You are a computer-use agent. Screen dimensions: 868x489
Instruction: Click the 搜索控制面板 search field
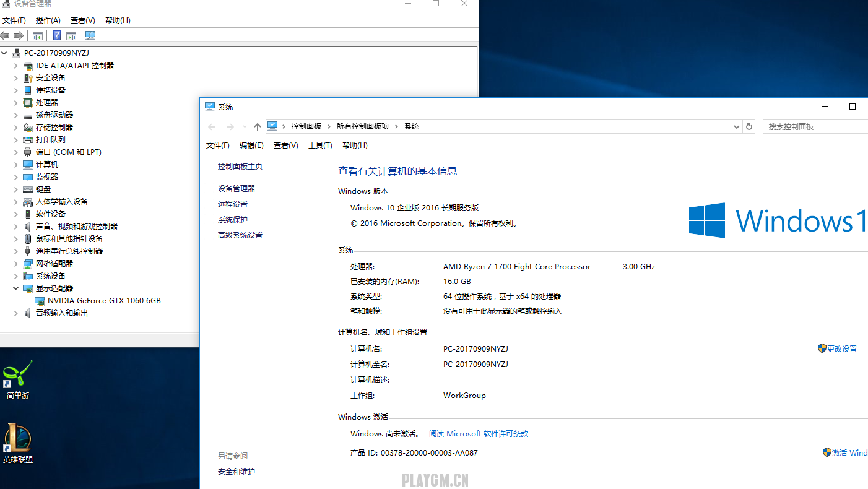tap(815, 126)
